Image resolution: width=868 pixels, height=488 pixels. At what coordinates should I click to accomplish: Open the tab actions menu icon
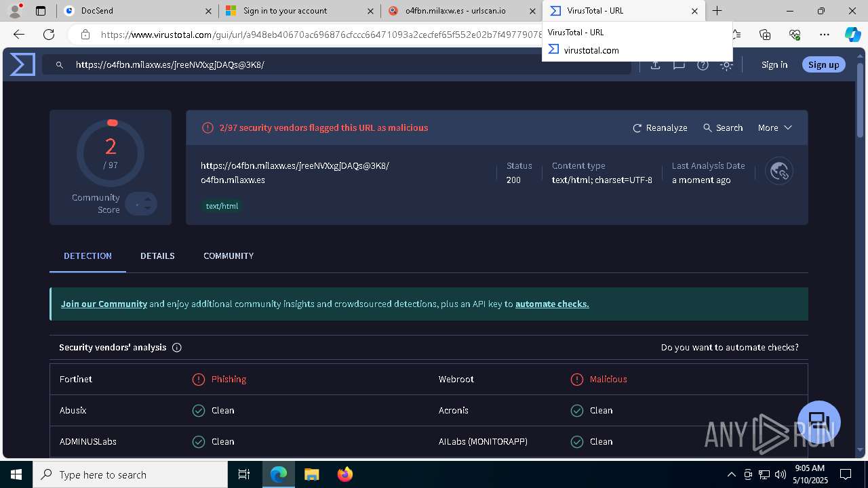(x=41, y=11)
